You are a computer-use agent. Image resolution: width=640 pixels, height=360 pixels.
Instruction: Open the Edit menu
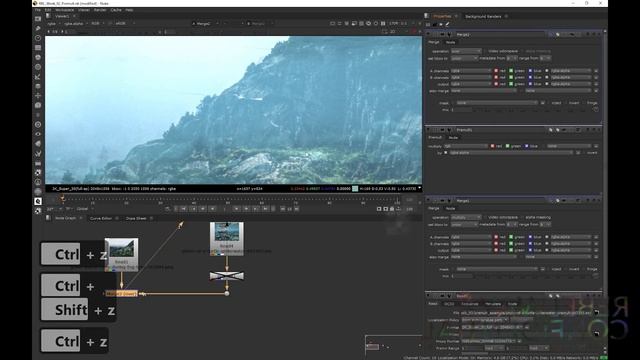coord(48,10)
